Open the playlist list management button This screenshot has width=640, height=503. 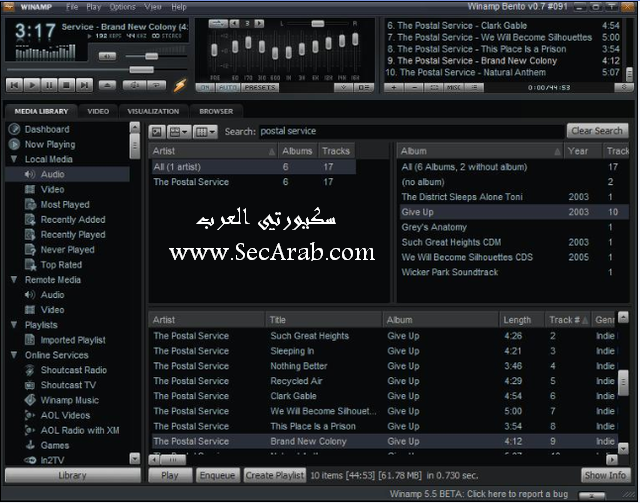(x=474, y=87)
